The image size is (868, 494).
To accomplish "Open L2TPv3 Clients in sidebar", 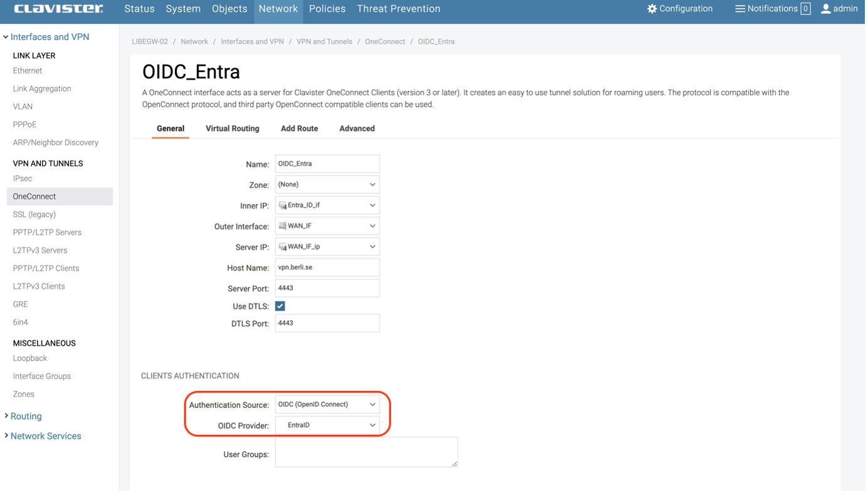I will (39, 286).
